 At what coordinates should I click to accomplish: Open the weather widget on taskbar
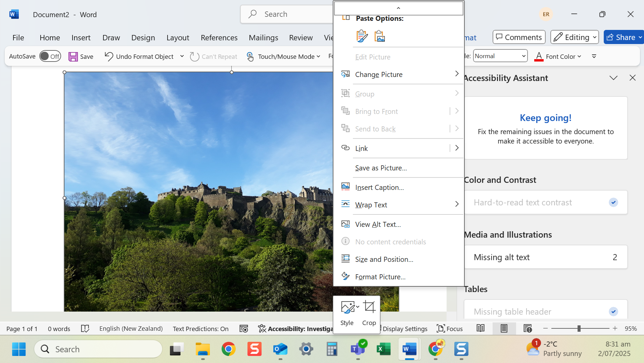[555, 349]
